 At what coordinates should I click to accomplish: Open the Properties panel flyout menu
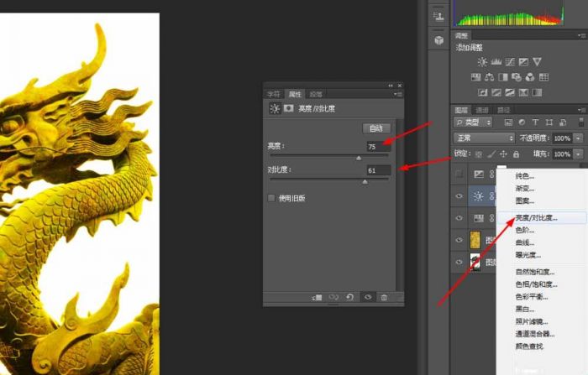pos(398,94)
